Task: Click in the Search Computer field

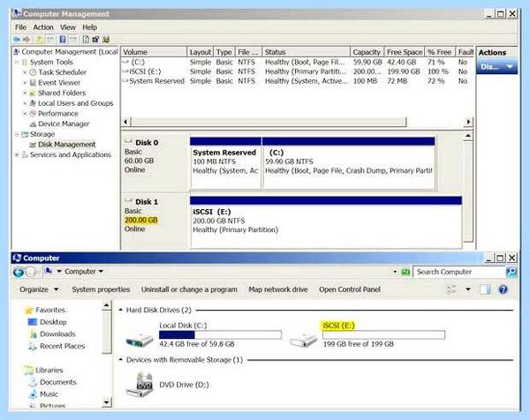Action: click(459, 272)
